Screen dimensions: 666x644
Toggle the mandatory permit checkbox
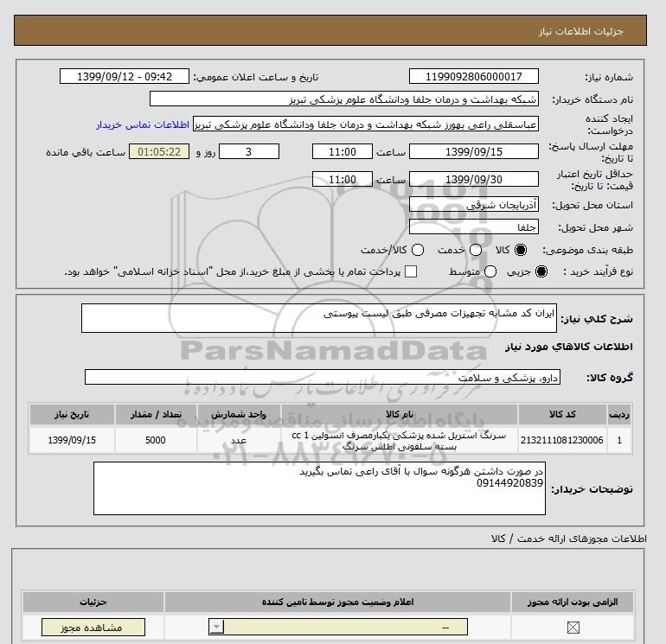click(573, 627)
